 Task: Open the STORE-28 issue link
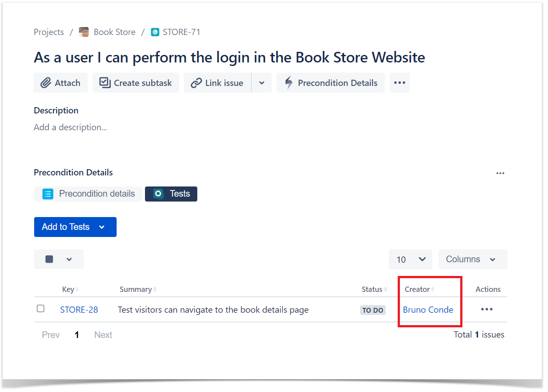pos(79,310)
